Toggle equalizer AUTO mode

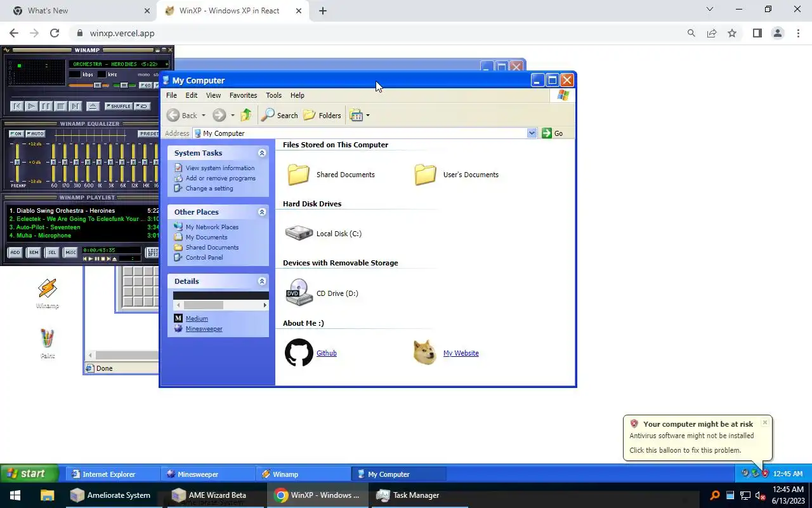coord(35,134)
